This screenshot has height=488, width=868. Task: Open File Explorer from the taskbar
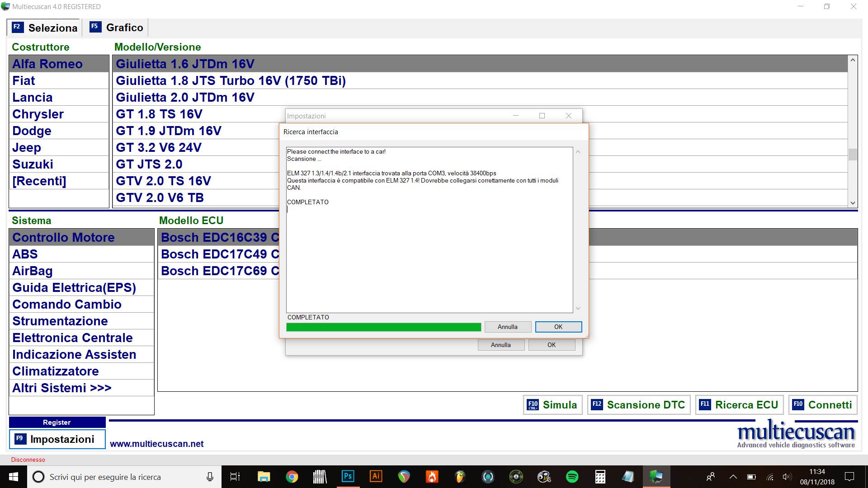264,477
